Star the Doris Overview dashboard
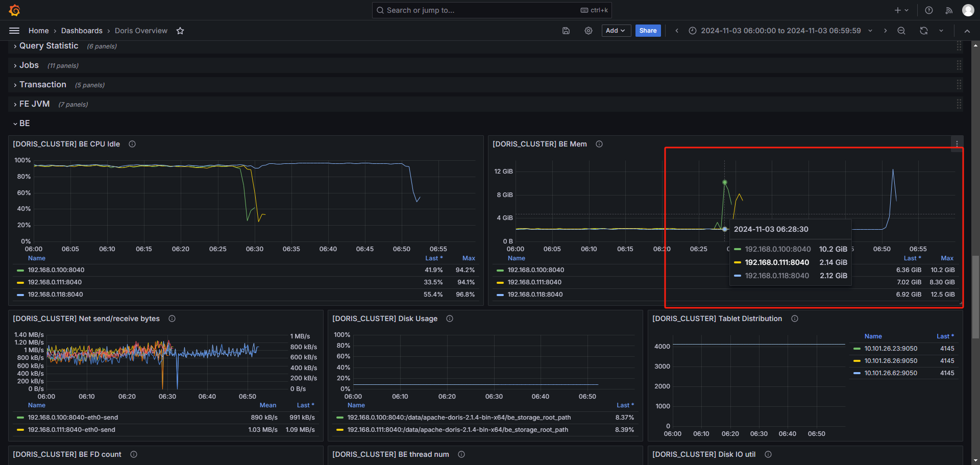Viewport: 980px width, 465px height. [x=180, y=31]
